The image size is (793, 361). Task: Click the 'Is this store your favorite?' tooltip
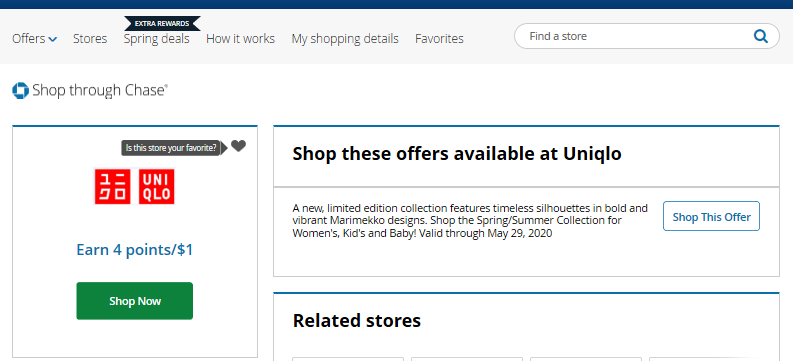click(171, 148)
